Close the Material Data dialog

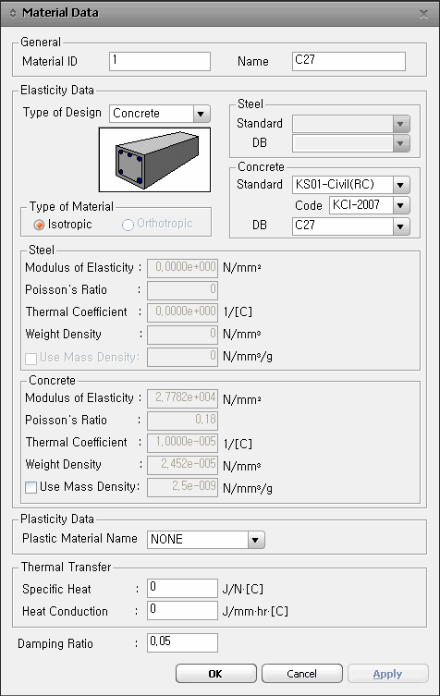(424, 14)
